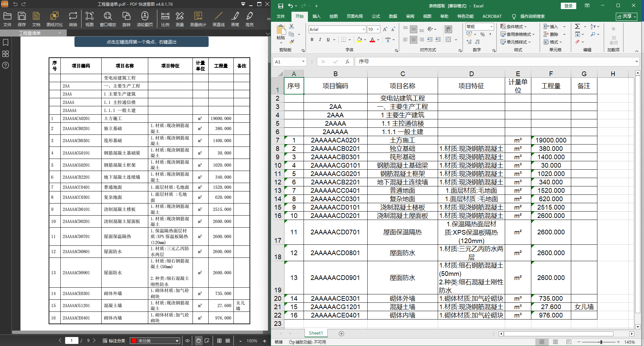Switch to the 插入 ribbon tab

tap(316, 16)
